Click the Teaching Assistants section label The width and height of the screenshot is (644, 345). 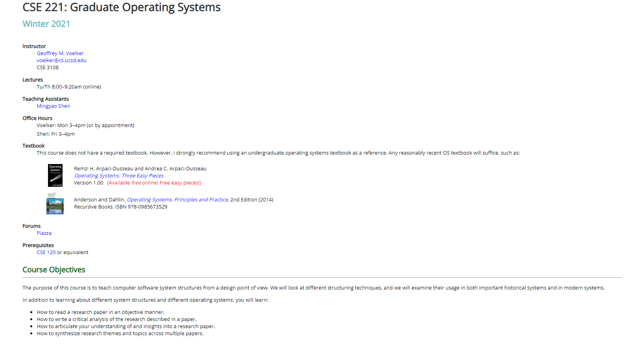(46, 99)
